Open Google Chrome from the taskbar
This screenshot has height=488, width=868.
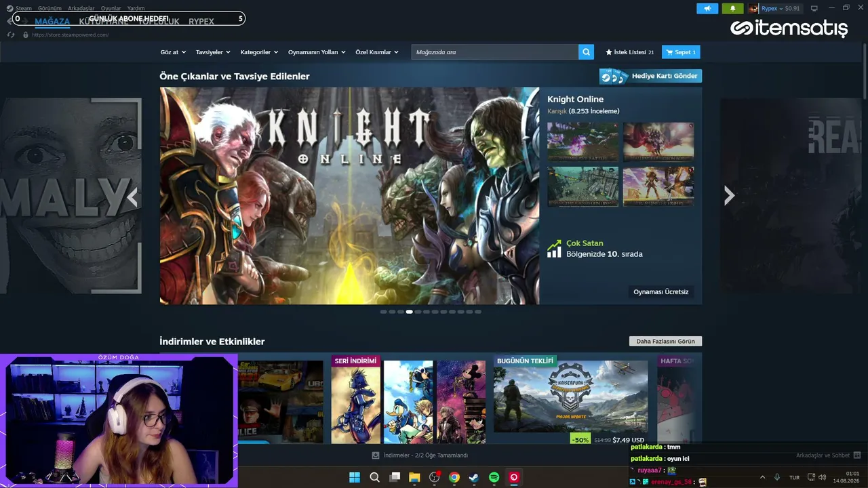click(x=454, y=477)
